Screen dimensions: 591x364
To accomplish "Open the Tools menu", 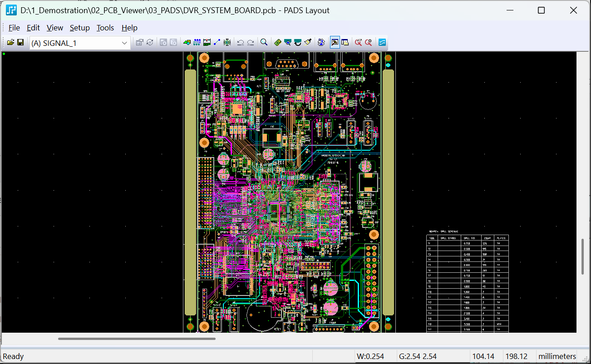I will (105, 28).
